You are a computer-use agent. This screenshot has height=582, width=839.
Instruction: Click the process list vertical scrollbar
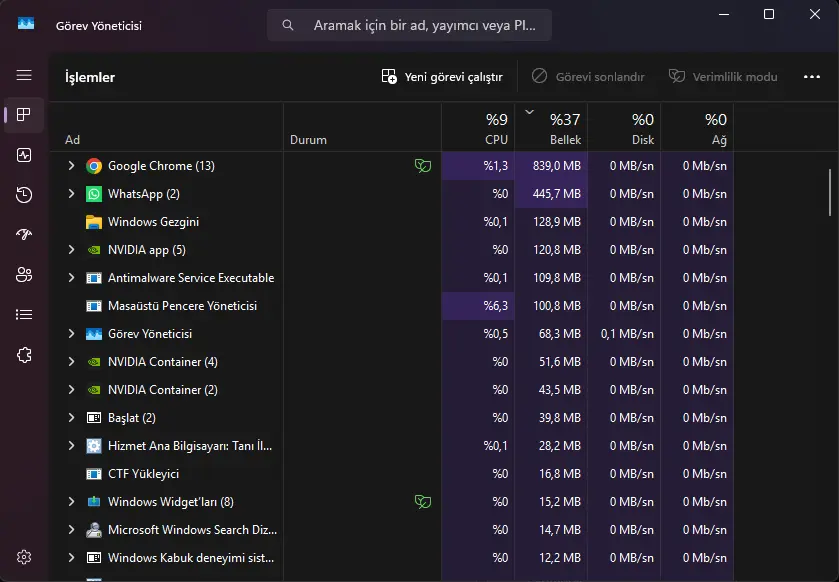click(830, 193)
